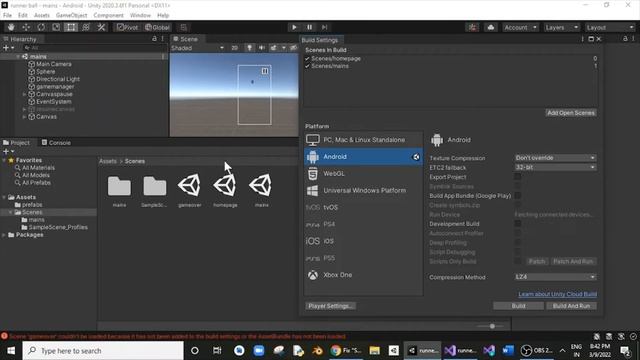Open the File menu
640x360 pixels.
pos(7,15)
